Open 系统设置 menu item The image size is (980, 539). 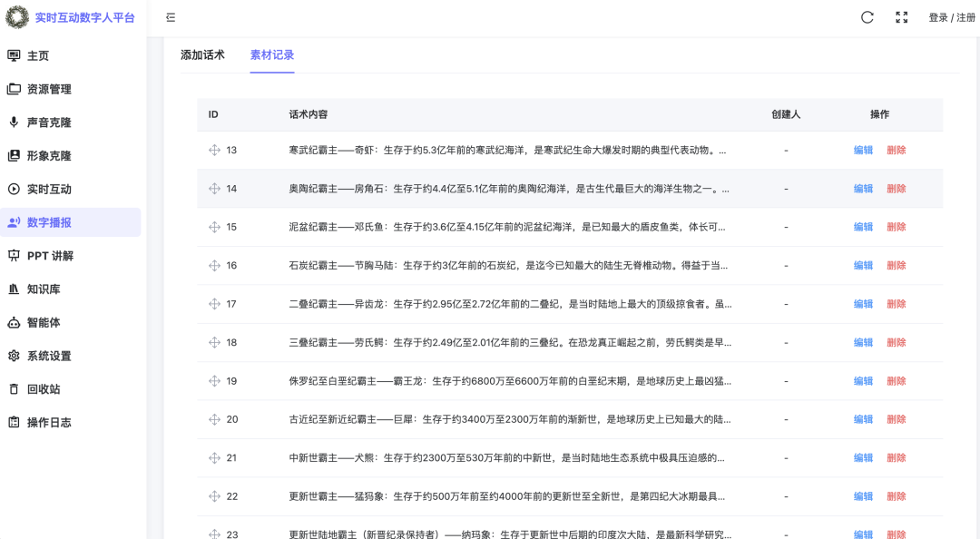pyautogui.click(x=71, y=356)
